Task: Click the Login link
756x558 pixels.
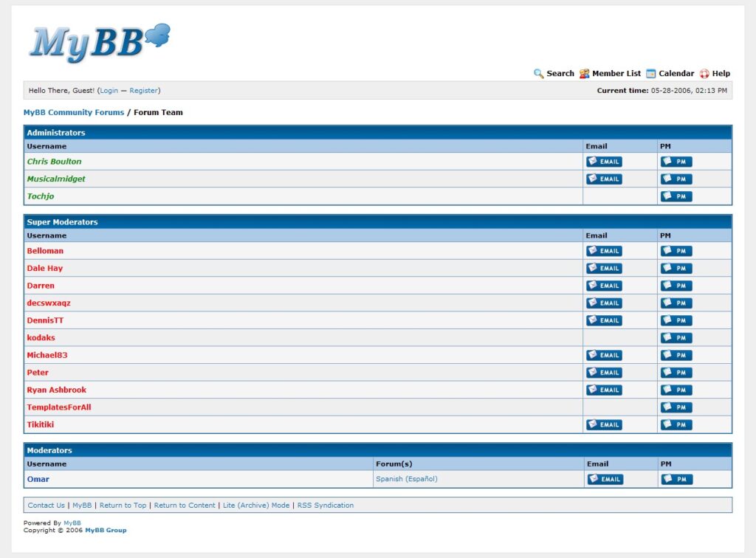Action: (109, 91)
